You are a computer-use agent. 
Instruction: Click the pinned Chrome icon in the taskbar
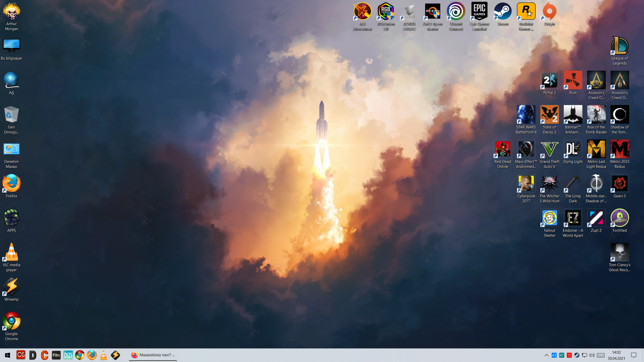(80, 355)
